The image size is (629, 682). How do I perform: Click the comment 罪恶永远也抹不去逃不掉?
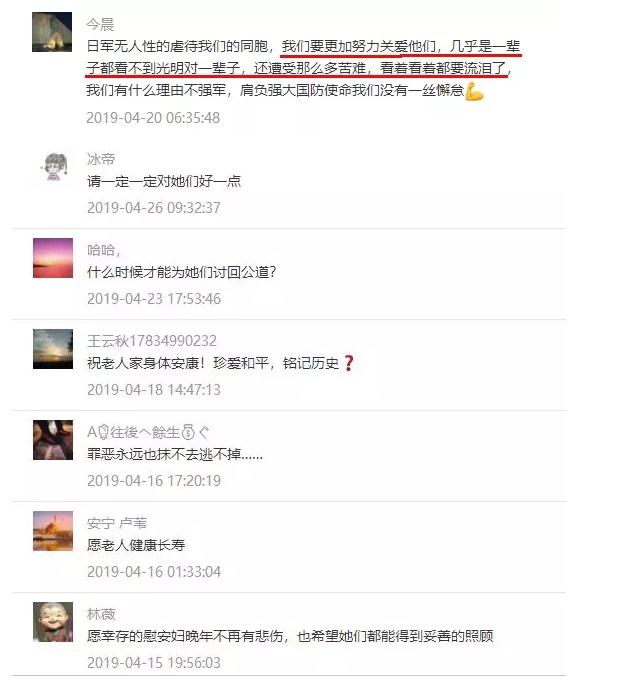pos(175,454)
